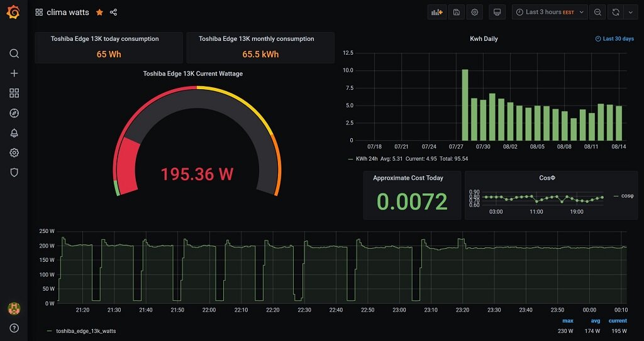
Task: Open Toshiba Edge 13K today consumption title
Action: [x=105, y=39]
